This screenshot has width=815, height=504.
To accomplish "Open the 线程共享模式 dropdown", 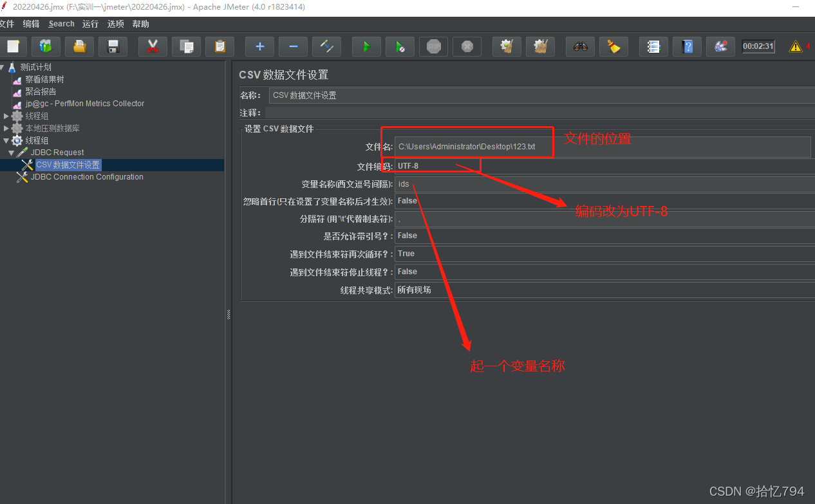I will [604, 290].
